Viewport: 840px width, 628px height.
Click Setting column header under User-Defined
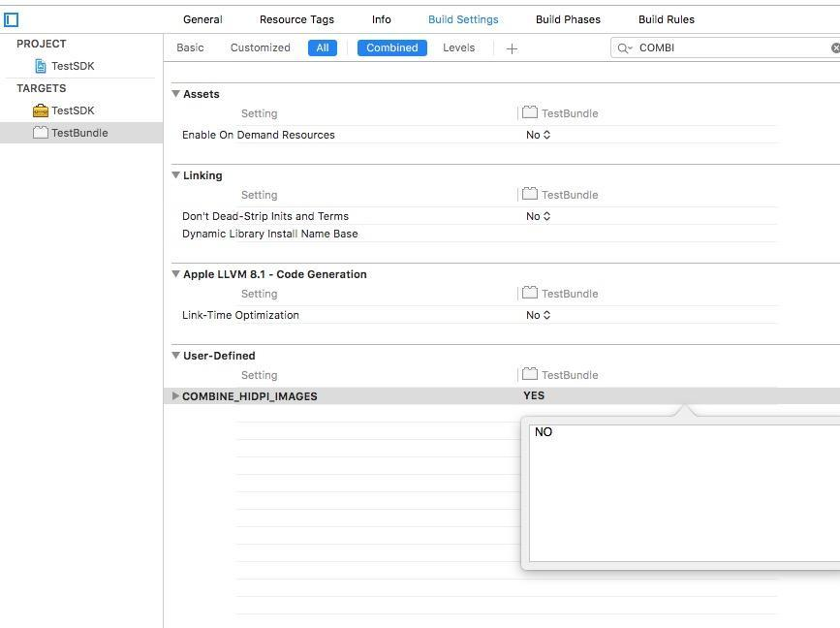pos(260,375)
